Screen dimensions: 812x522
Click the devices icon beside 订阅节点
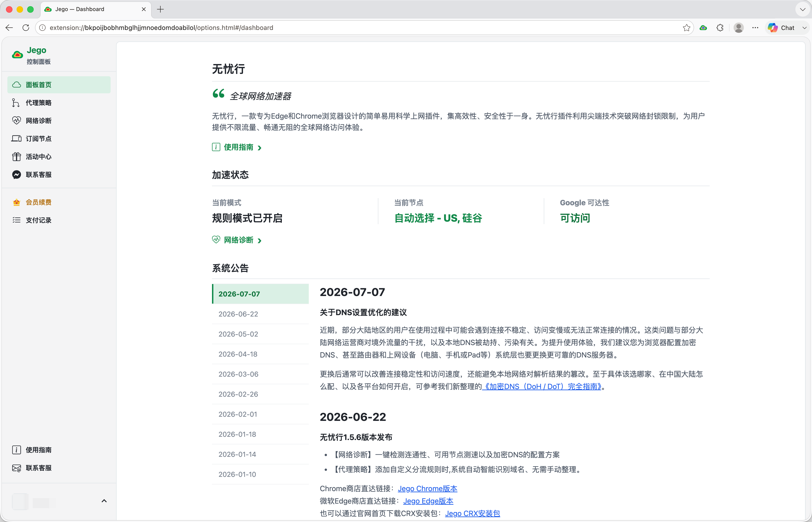(16, 139)
